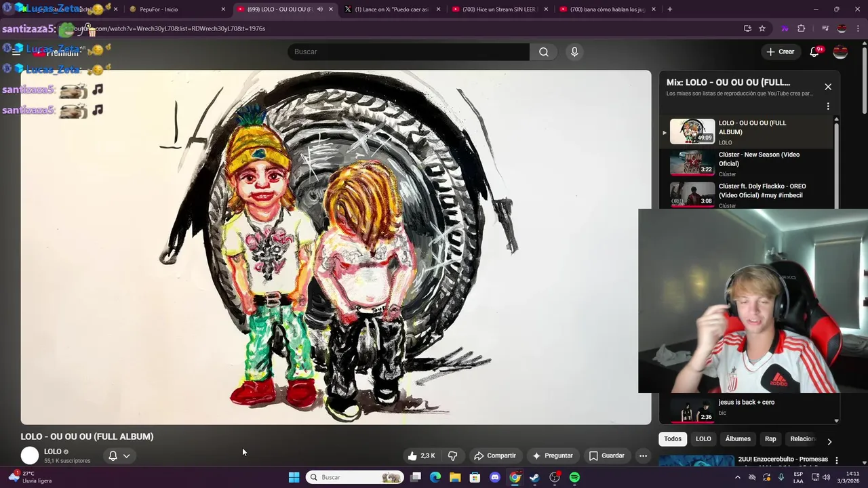Click the Guardar save button

606,456
